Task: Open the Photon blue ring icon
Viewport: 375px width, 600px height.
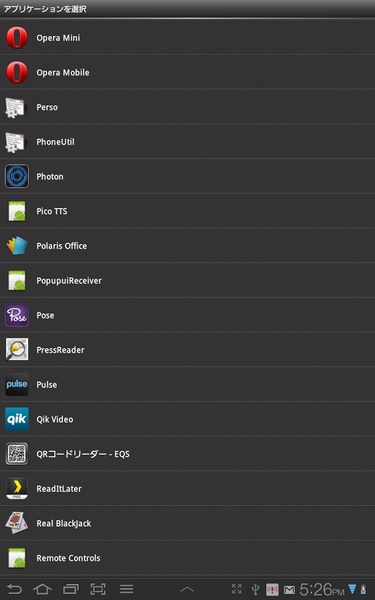Action: tap(17, 176)
